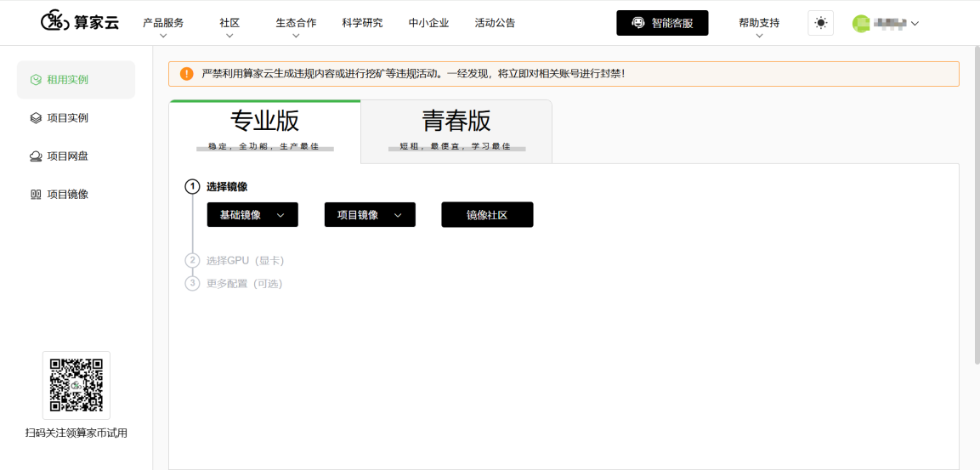980x470 pixels.
Task: Select the 专业版 tab
Action: [x=265, y=131]
